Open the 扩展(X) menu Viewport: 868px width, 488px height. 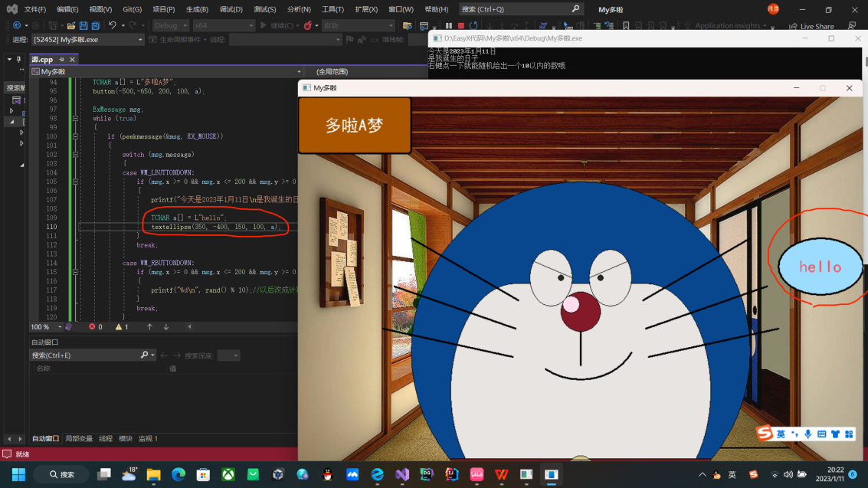366,9
